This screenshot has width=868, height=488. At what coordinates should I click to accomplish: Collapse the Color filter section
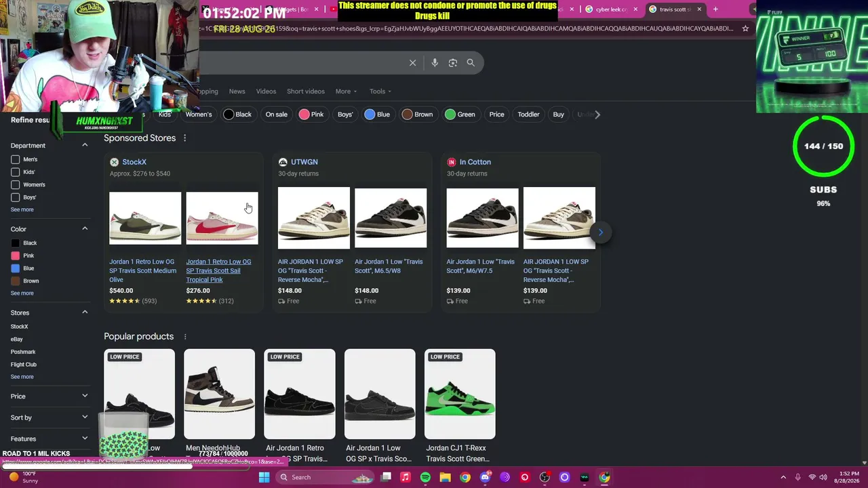click(85, 228)
